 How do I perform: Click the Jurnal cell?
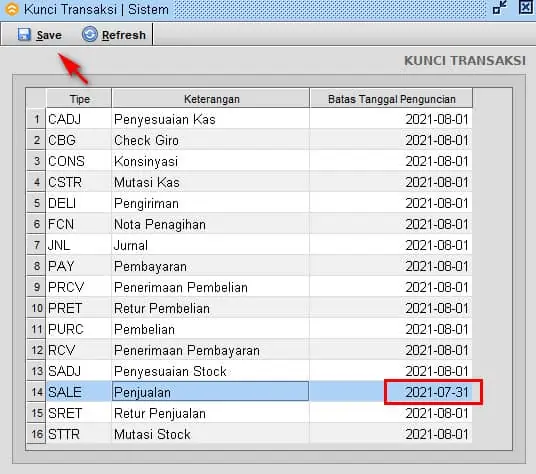pyautogui.click(x=211, y=245)
